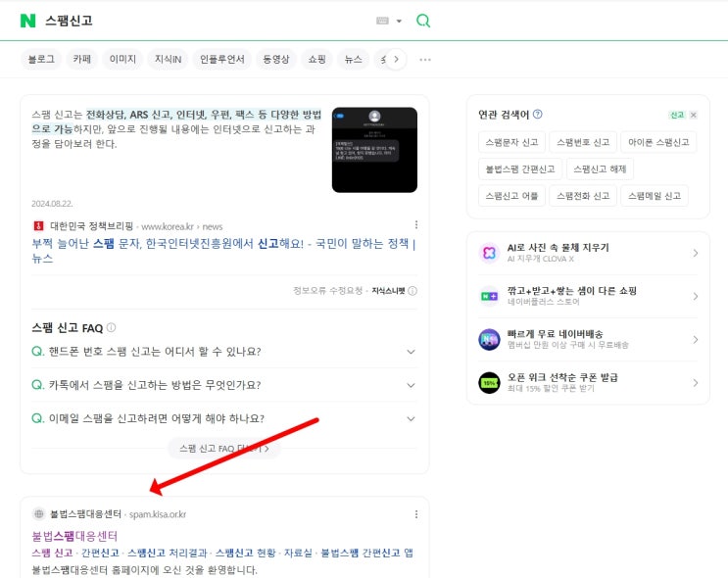Select related search 스팸신고 어플

(x=511, y=196)
